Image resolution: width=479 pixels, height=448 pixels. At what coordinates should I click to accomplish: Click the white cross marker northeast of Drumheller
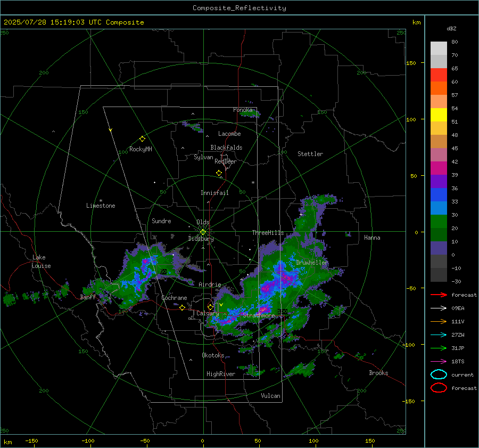point(301,215)
